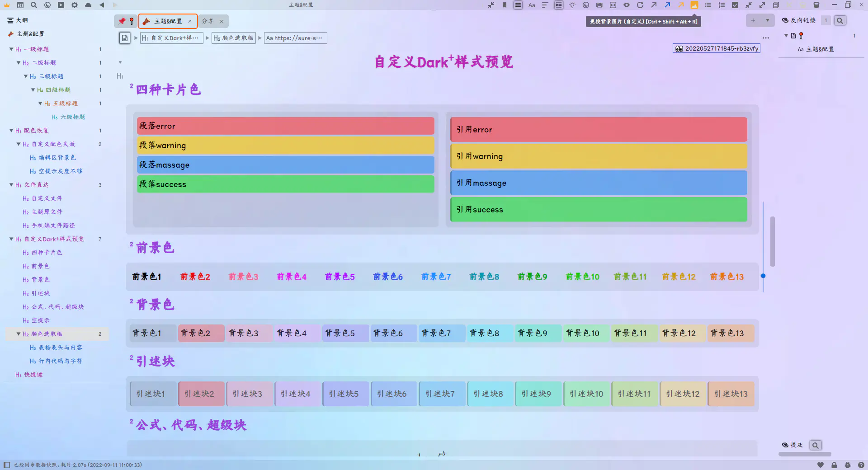Click the 20220527171845-rb3zvfy document ID link
868x470 pixels.
(x=717, y=48)
